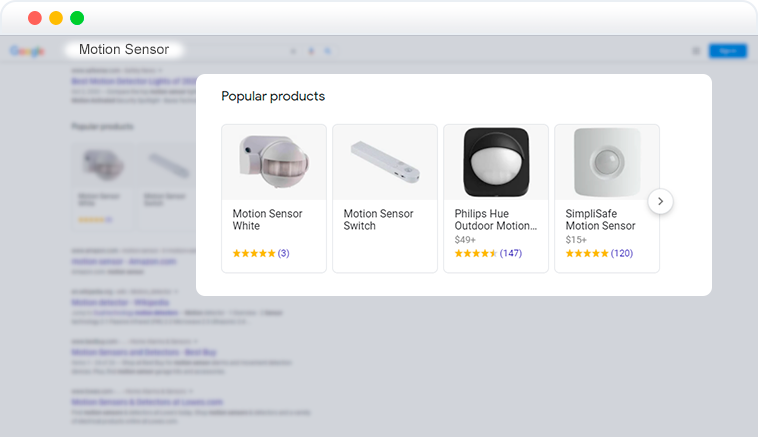Select SimpliSafe Motion Sensor title
758x437 pixels.
[x=600, y=219]
